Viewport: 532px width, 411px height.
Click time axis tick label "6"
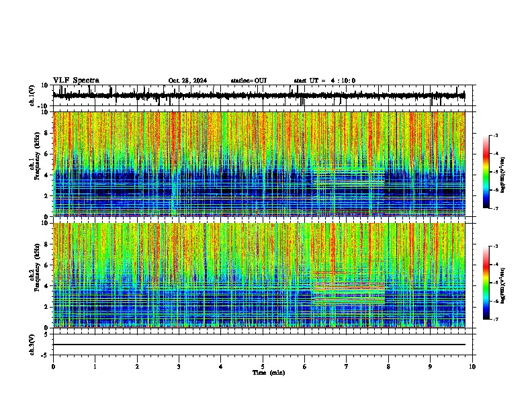click(305, 367)
